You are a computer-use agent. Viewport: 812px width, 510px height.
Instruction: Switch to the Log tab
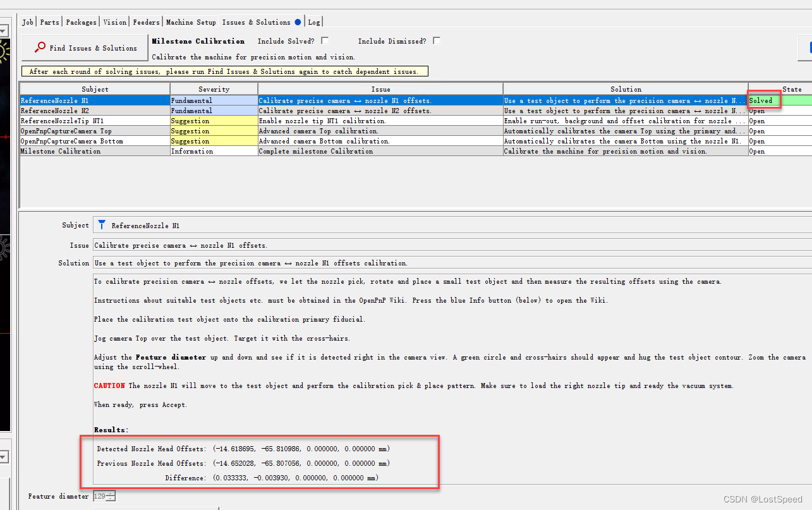(313, 22)
